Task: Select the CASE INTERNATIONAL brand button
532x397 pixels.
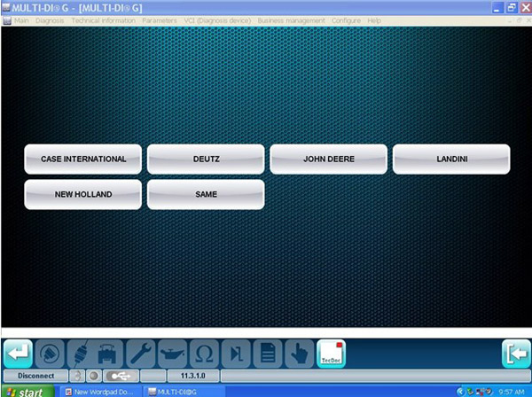Action: click(x=83, y=160)
